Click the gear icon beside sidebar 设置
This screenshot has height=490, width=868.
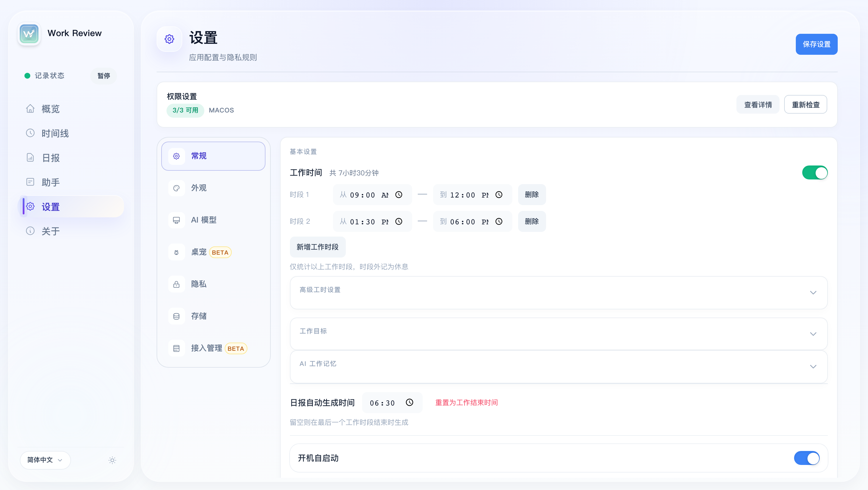click(x=30, y=206)
